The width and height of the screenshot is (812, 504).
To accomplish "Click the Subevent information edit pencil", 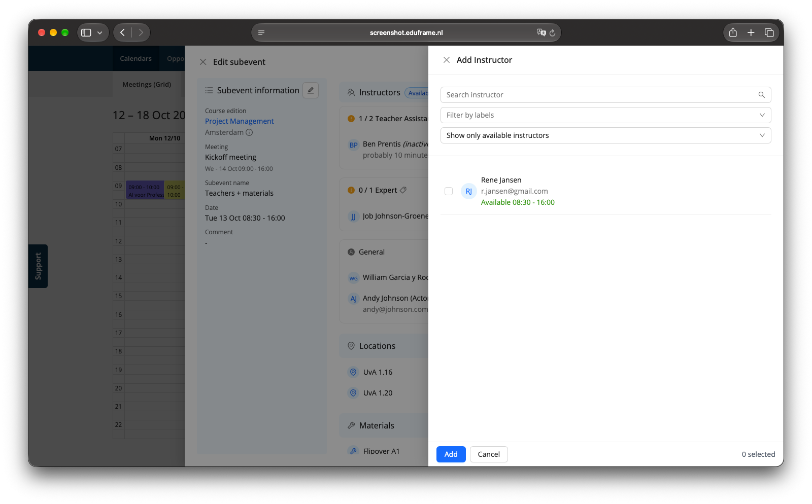I will point(311,90).
